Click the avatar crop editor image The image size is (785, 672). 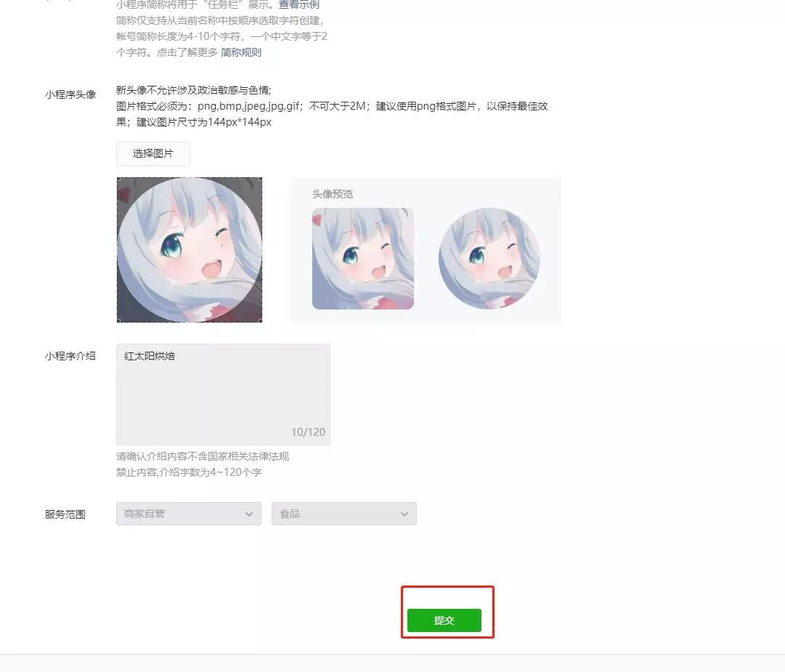point(190,249)
